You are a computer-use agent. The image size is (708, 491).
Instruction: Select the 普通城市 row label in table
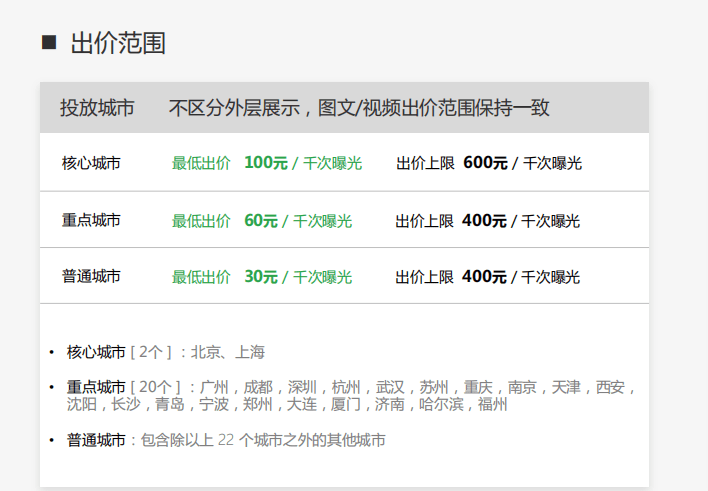point(91,276)
